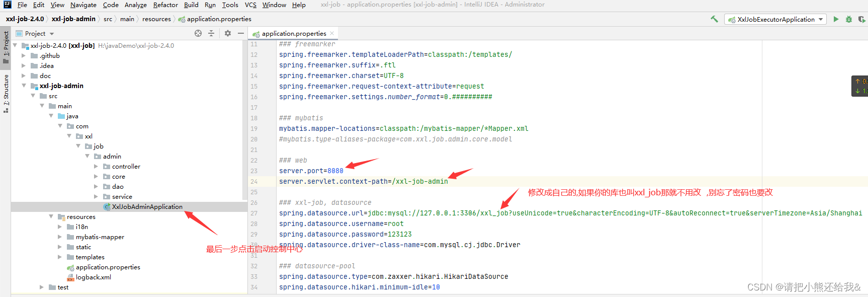Click the src breadcrumb item

coord(108,19)
